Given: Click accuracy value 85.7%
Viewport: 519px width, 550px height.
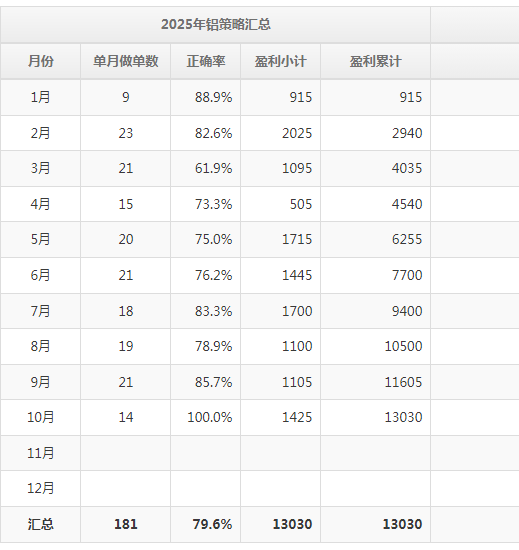Looking at the screenshot, I should (x=214, y=382).
